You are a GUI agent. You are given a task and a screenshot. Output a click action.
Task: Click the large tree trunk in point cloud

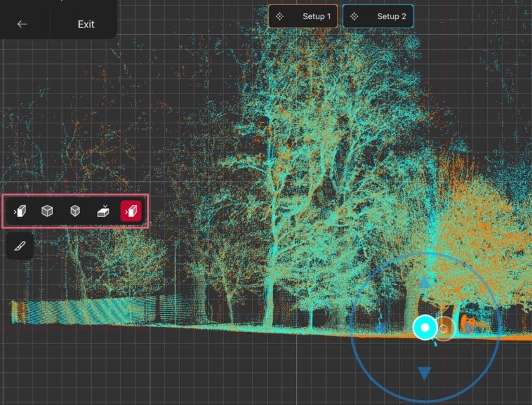coord(270,299)
